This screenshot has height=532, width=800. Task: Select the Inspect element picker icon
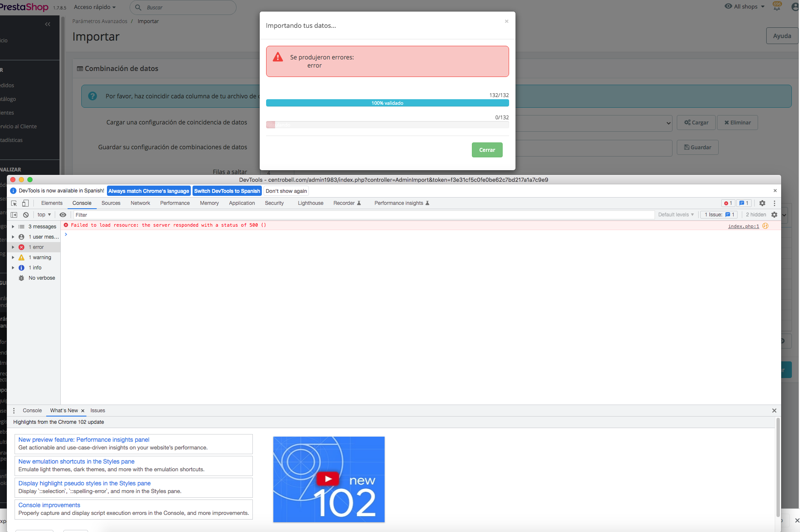point(14,203)
